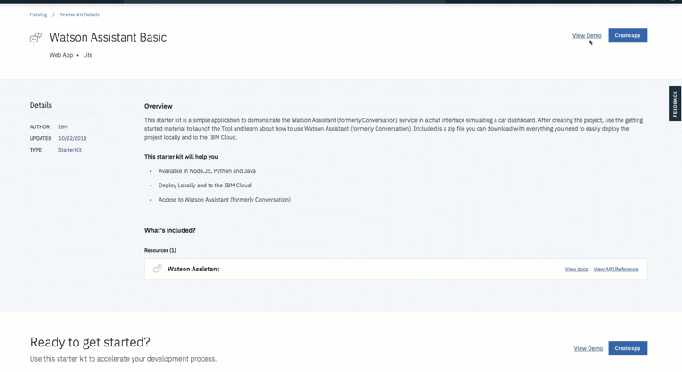
Task: Click 'Available in Node.js, Python and Java' bullet
Action: [207, 171]
